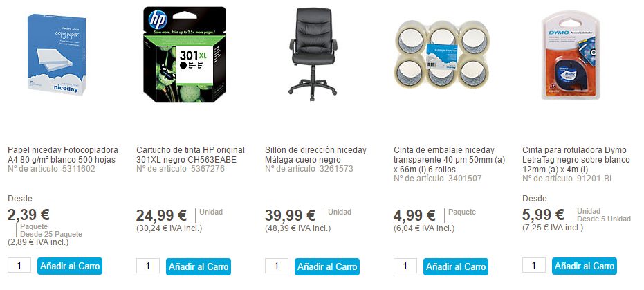Open the HP 301XL ink cartridge image
Viewport: 644px width, 290px height.
tap(185, 54)
